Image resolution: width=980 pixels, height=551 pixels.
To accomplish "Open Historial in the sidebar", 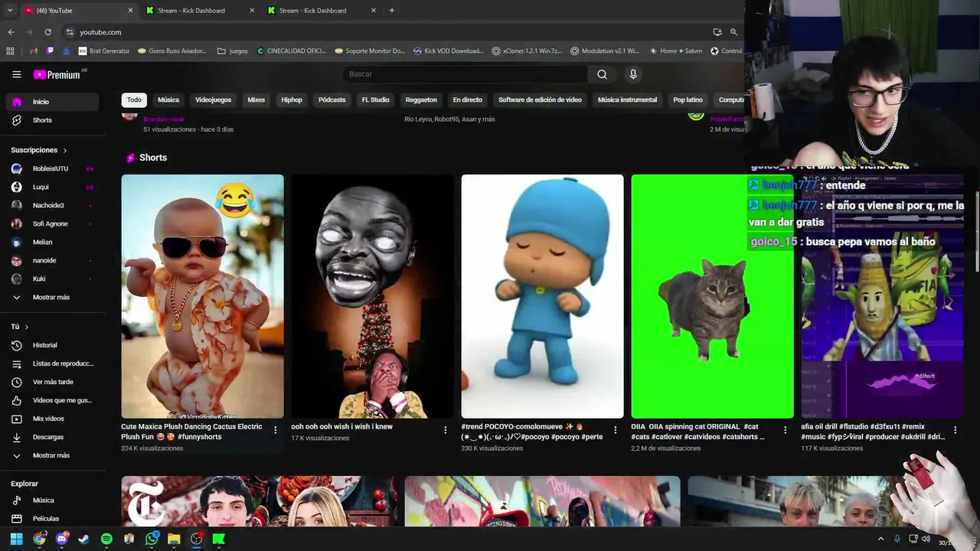I will point(52,345).
